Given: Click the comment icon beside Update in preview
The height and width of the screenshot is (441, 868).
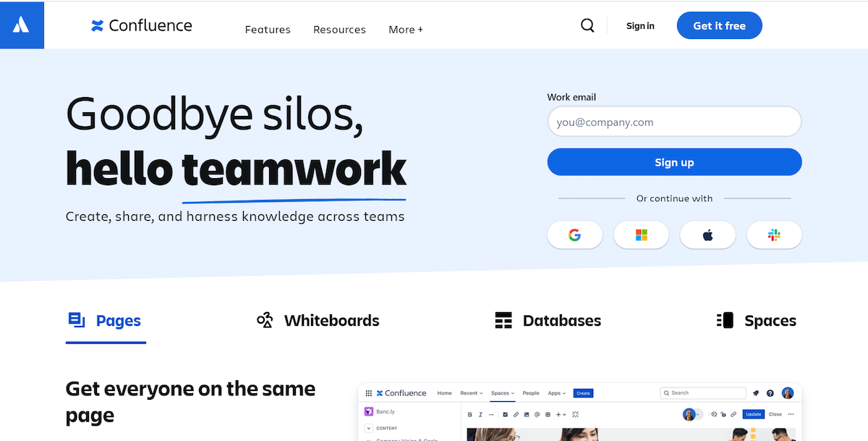Looking at the screenshot, I should pyautogui.click(x=714, y=414).
